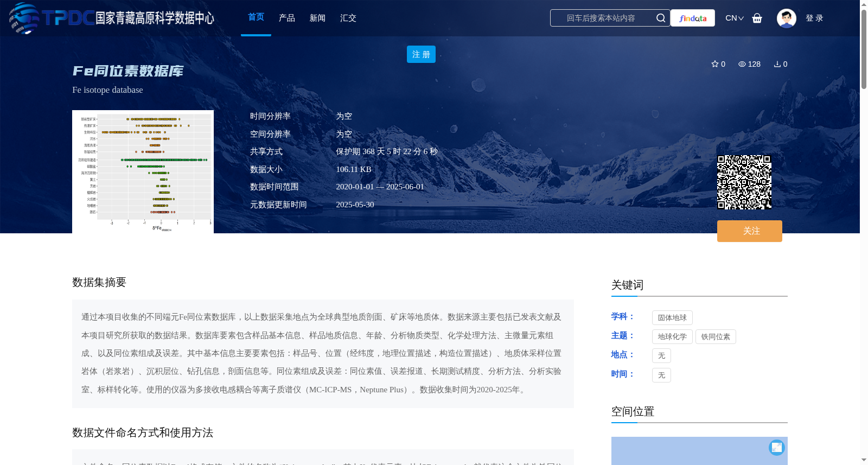Click the 注册 button

coord(421,54)
